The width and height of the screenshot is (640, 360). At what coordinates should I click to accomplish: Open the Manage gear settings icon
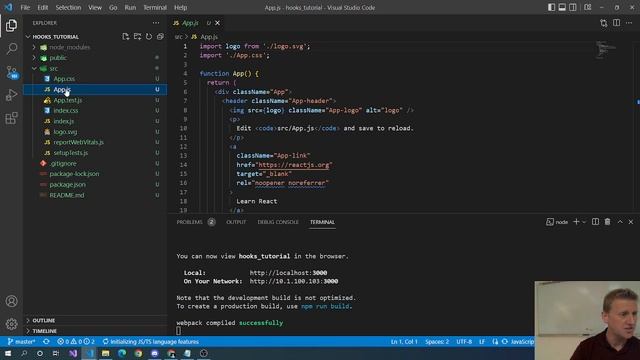(11, 324)
